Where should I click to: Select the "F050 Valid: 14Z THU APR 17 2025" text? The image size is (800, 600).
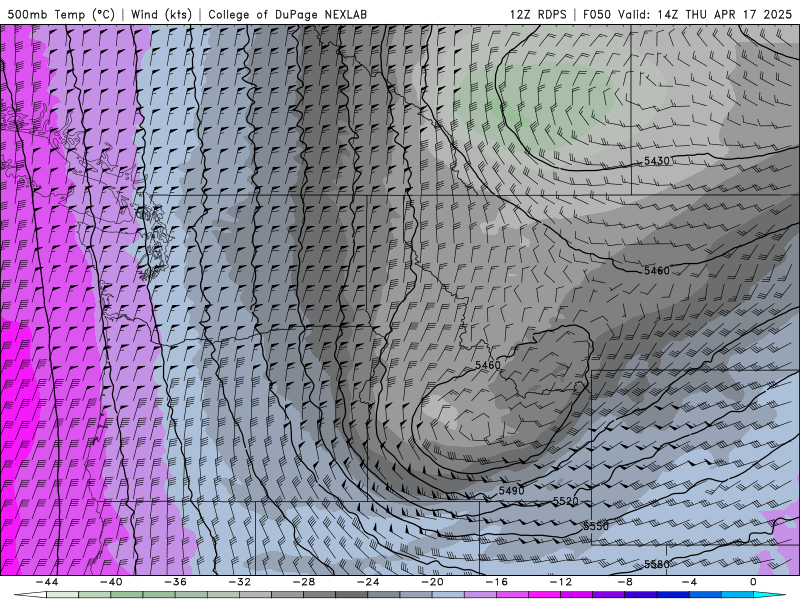click(687, 14)
